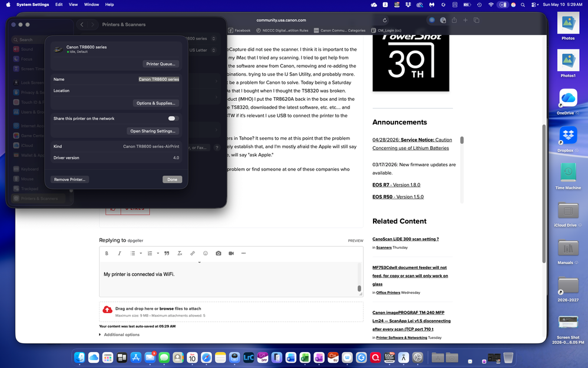Open the Edit menu
The height and width of the screenshot is (368, 588).
coord(59,5)
